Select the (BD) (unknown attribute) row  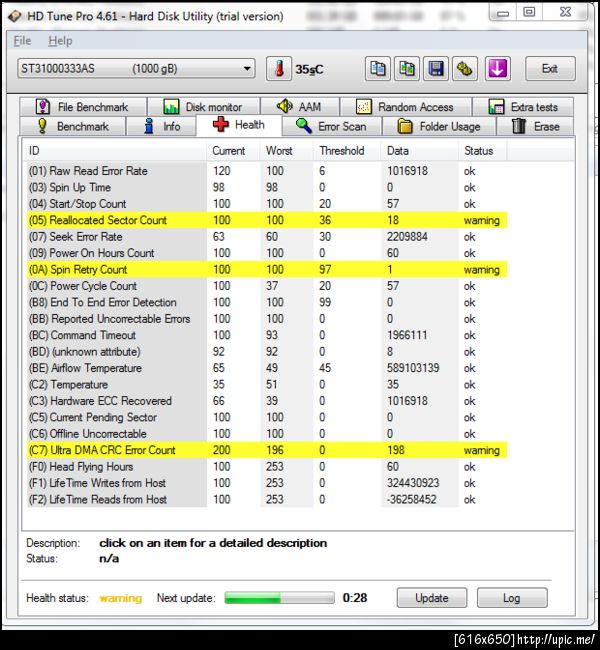[x=267, y=352]
